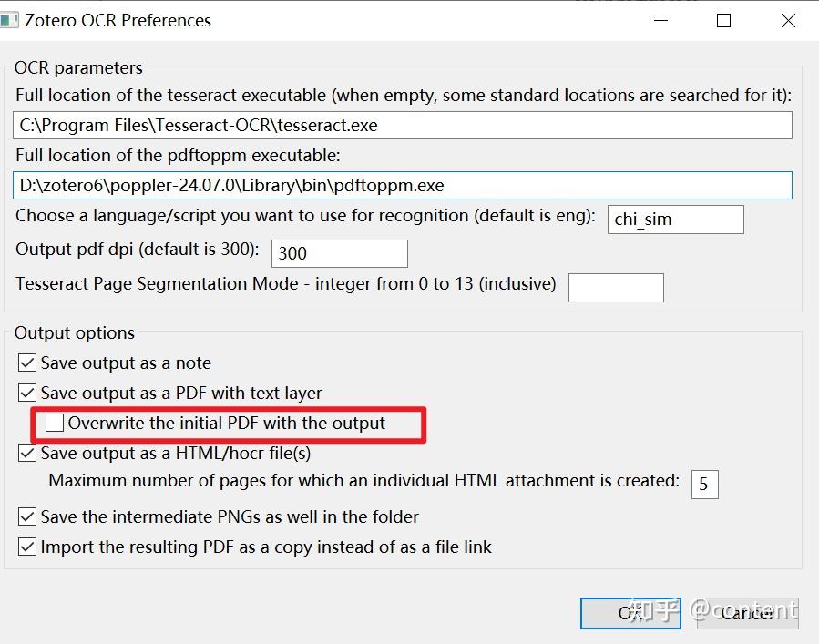Click the "Output options" group heading
Image resolution: width=819 pixels, height=644 pixels.
click(x=74, y=332)
